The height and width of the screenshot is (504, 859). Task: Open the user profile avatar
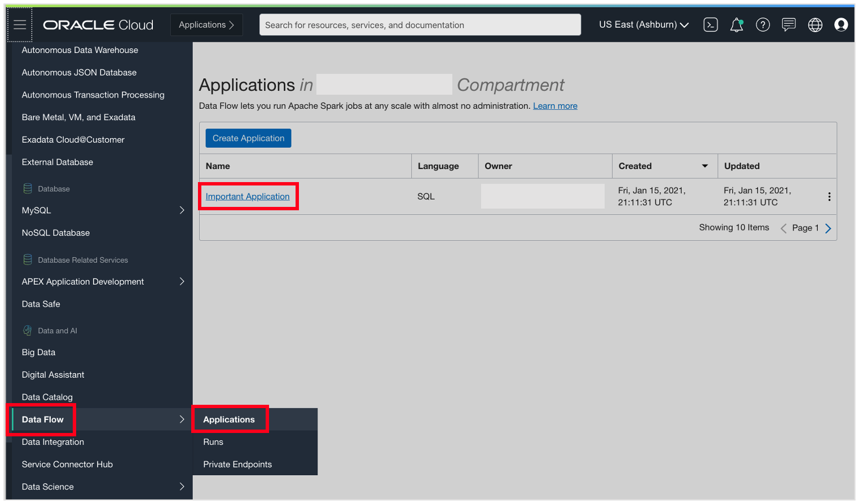841,25
